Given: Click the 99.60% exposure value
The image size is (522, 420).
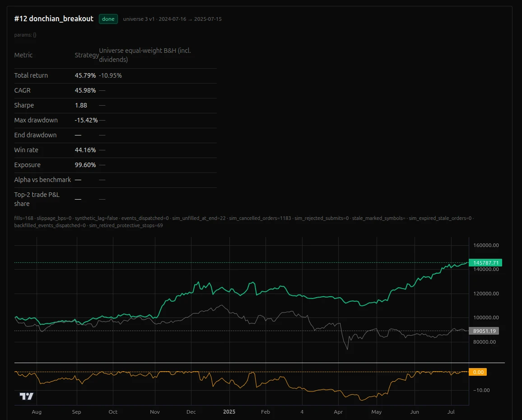Looking at the screenshot, I should pyautogui.click(x=85, y=165).
